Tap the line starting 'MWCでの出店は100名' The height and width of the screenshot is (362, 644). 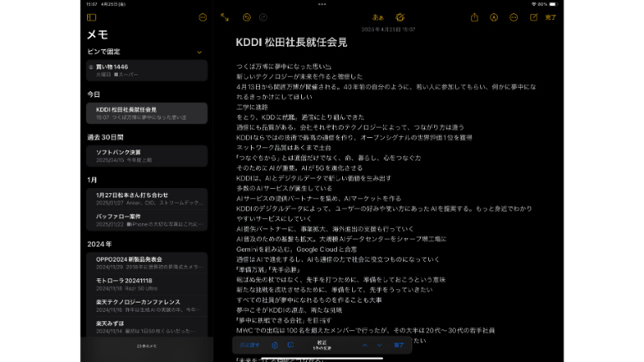point(365,330)
